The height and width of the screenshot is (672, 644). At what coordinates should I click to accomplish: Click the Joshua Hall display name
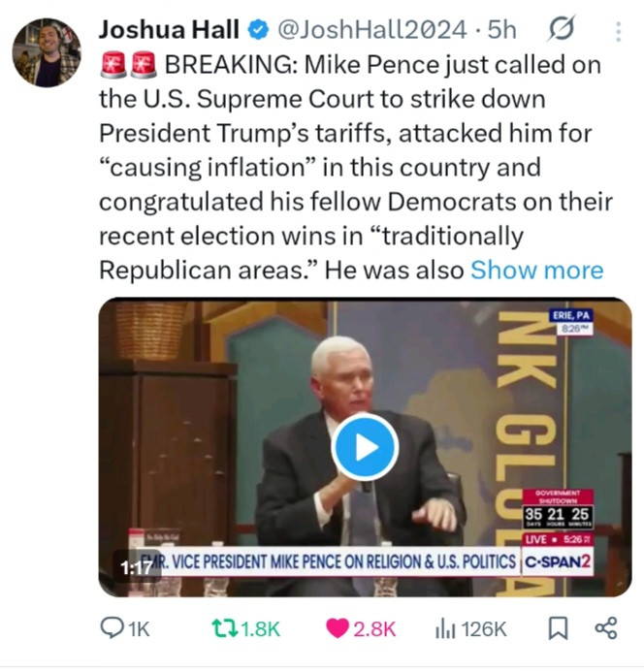(169, 30)
